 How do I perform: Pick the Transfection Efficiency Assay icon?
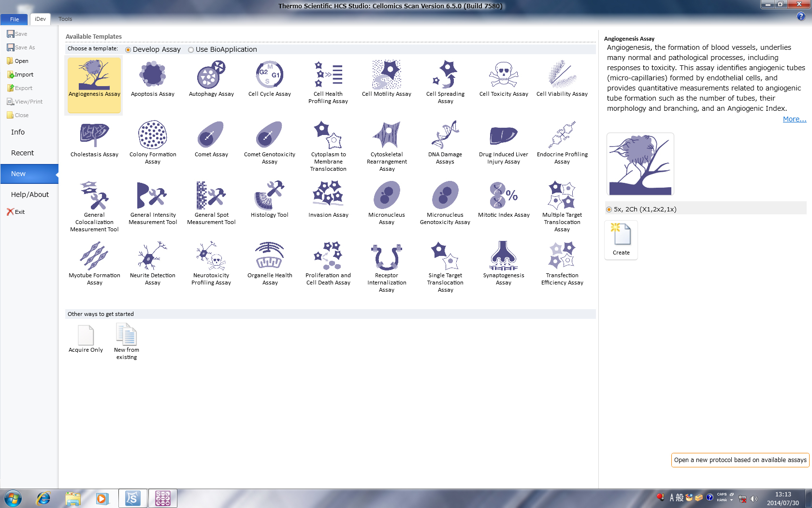click(562, 255)
